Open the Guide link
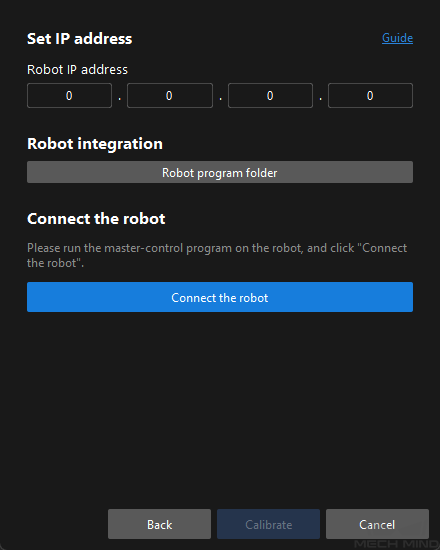Image resolution: width=440 pixels, height=550 pixels. click(397, 38)
